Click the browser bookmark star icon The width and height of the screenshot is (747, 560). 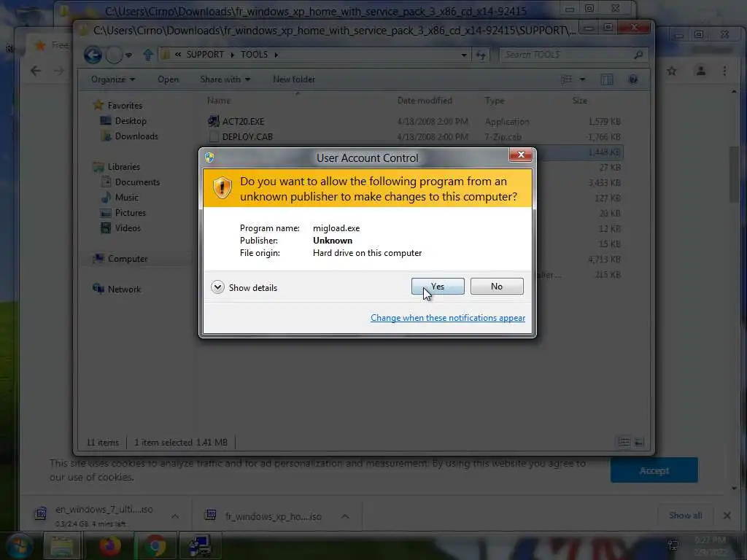point(672,71)
